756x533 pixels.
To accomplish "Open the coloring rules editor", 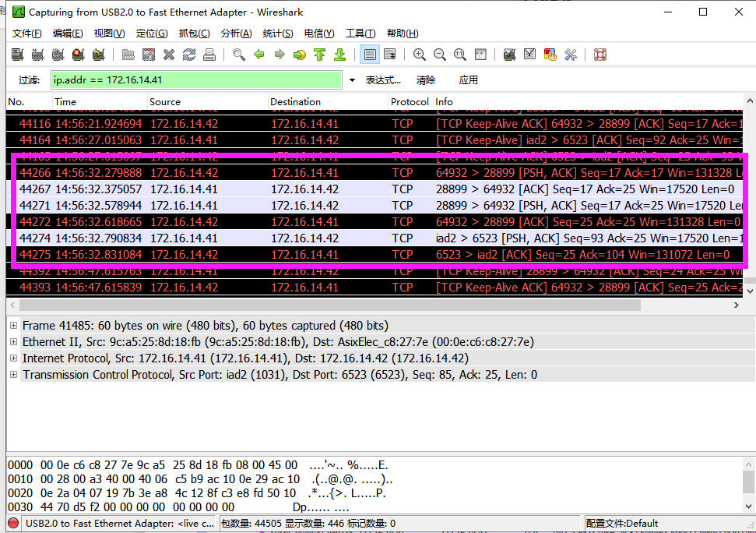I will point(550,55).
